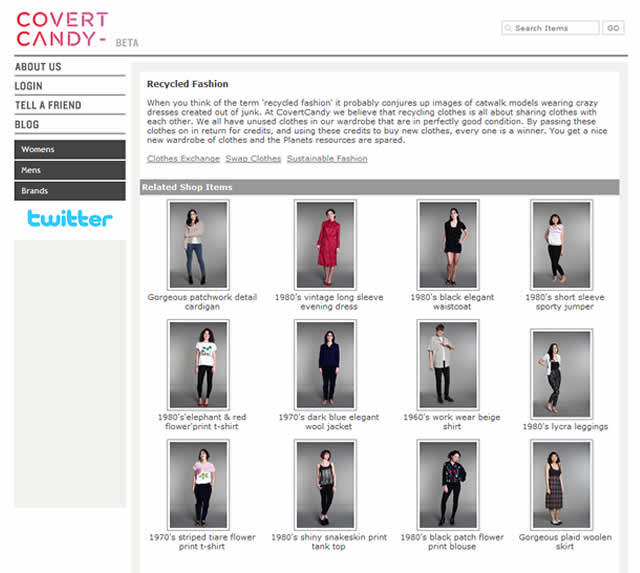This screenshot has height=573, width=640.
Task: Click '1980's shiny snakeskin print tank top' caption
Action: click(x=329, y=542)
